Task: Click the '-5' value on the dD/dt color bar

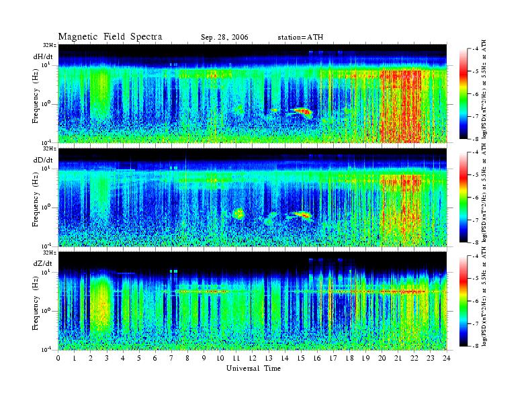Action: click(x=476, y=175)
